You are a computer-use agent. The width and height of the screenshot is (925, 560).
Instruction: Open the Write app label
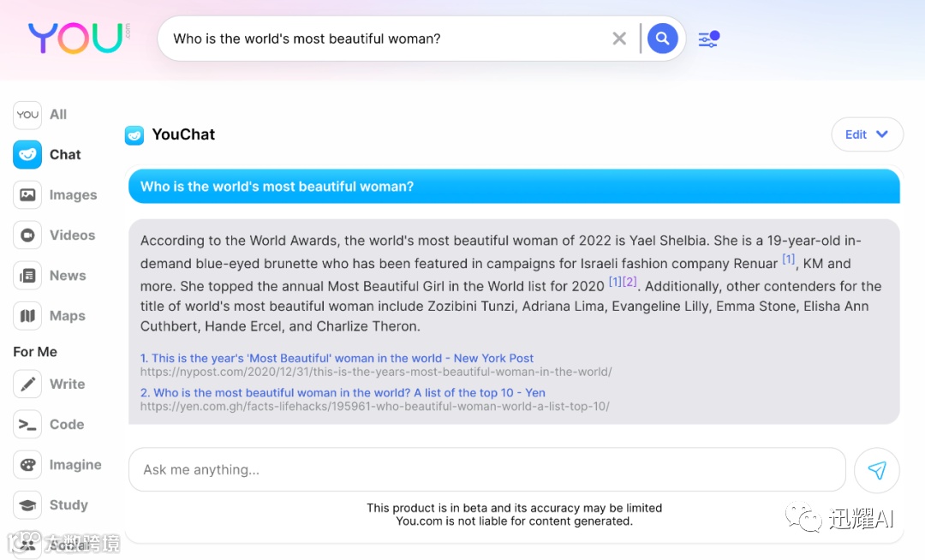(68, 384)
